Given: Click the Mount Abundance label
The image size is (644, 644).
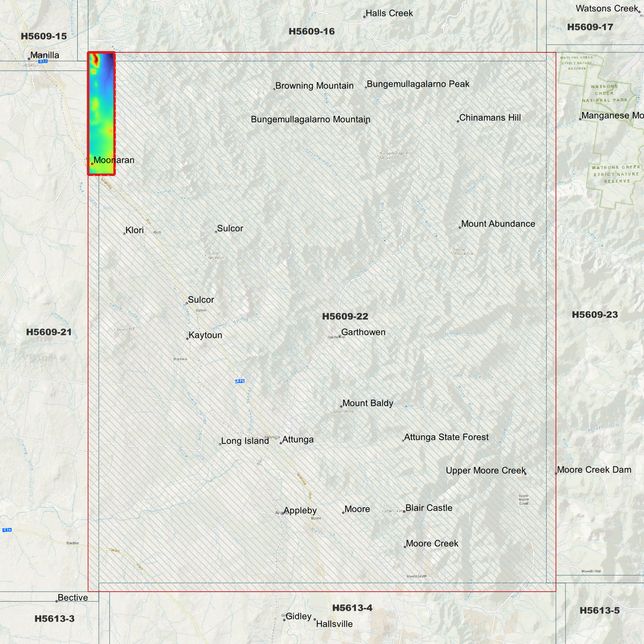Looking at the screenshot, I should point(498,224).
